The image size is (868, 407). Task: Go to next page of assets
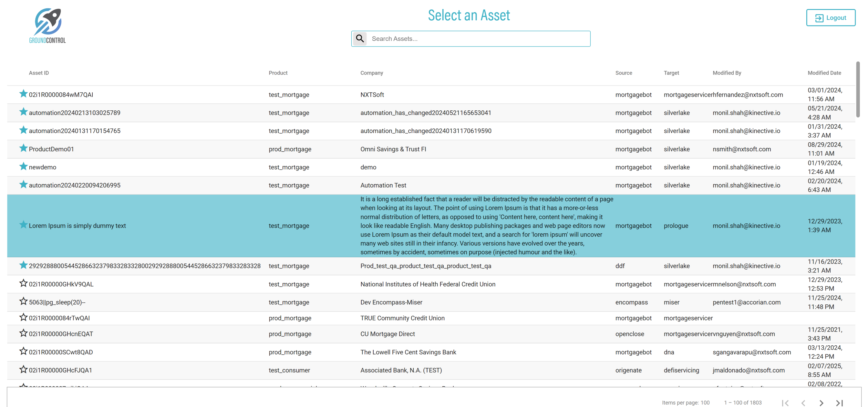click(821, 402)
